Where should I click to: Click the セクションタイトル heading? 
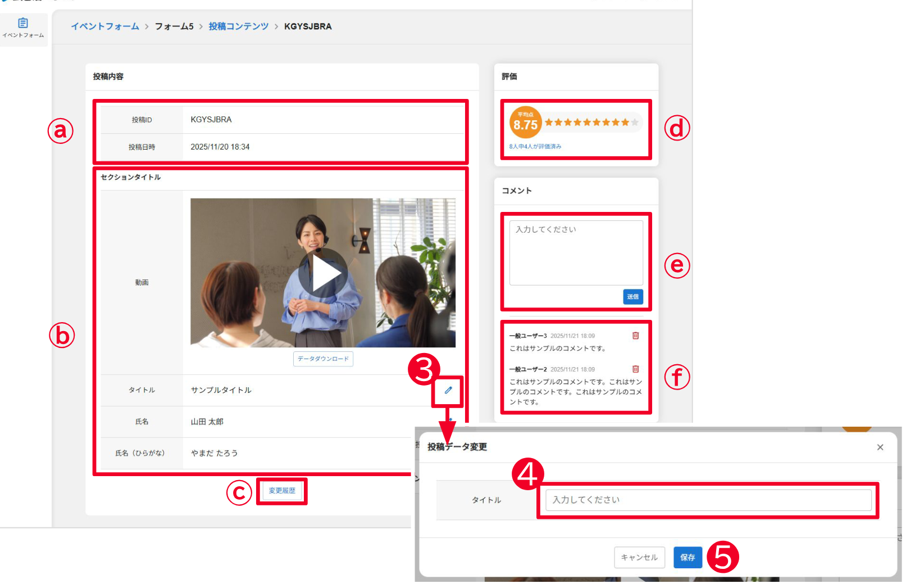131,177
